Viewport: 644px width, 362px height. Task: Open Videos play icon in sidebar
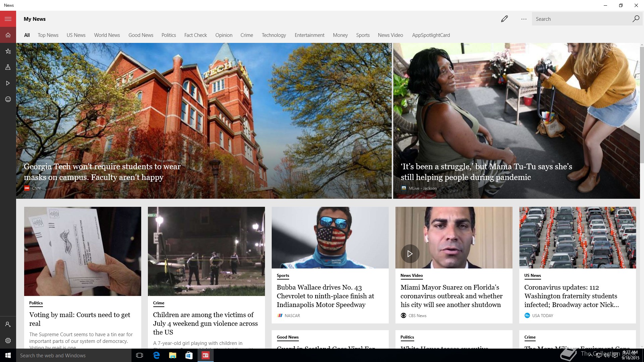click(x=8, y=83)
